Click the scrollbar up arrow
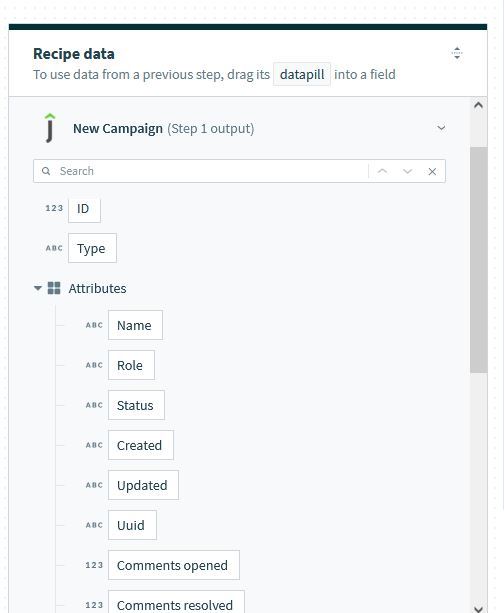Image resolution: width=504 pixels, height=613 pixels. click(x=478, y=105)
